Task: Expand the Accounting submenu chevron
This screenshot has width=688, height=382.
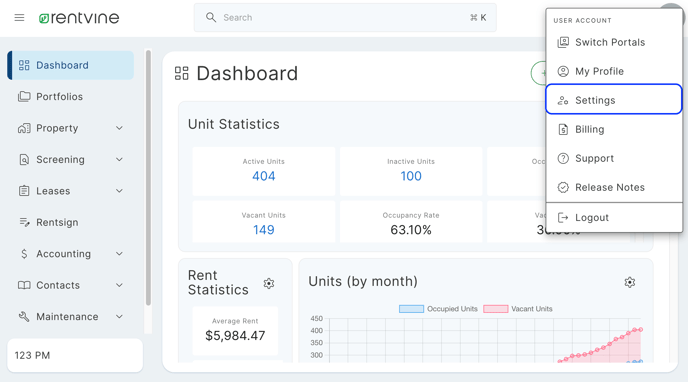Action: [119, 254]
